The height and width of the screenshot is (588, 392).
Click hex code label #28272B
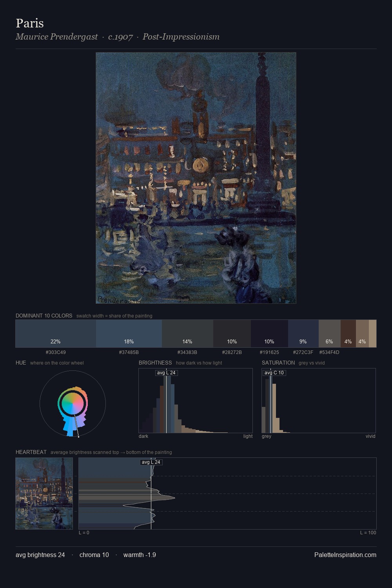click(x=232, y=352)
